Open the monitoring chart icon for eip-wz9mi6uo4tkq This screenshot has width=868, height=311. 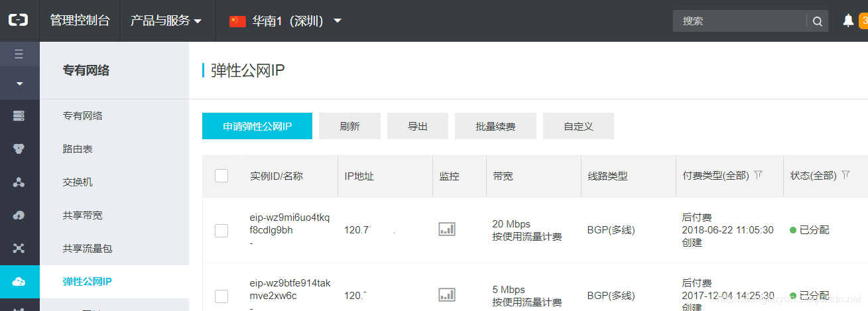pos(447,229)
